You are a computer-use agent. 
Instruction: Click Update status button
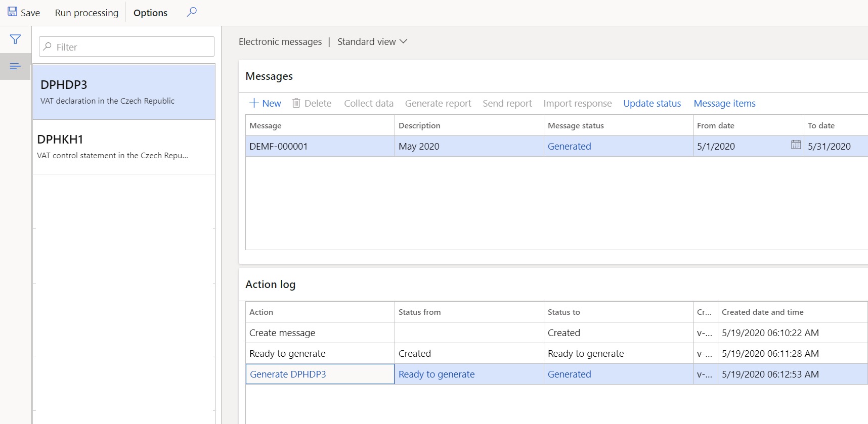click(x=652, y=103)
